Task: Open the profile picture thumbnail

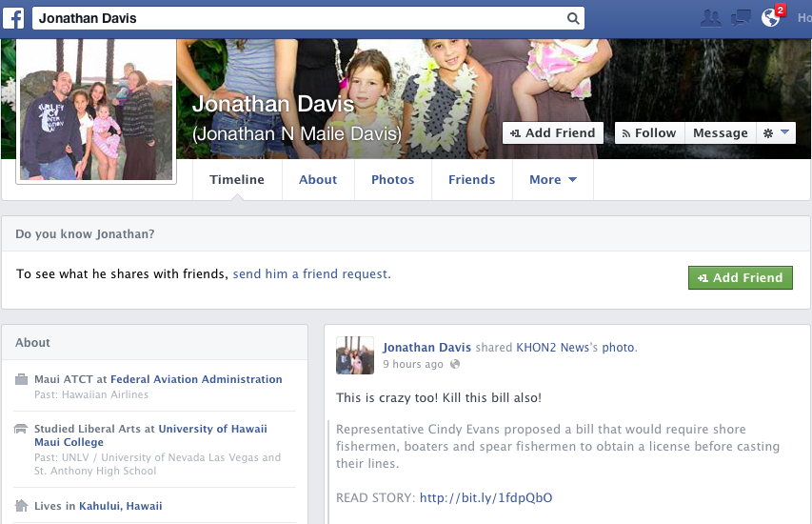Action: (97, 111)
